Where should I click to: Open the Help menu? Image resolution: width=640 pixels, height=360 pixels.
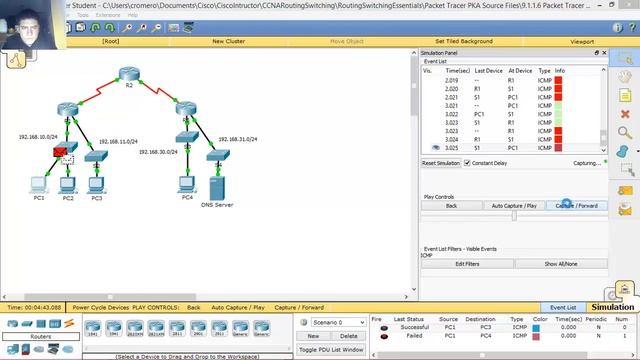pyautogui.click(x=132, y=15)
